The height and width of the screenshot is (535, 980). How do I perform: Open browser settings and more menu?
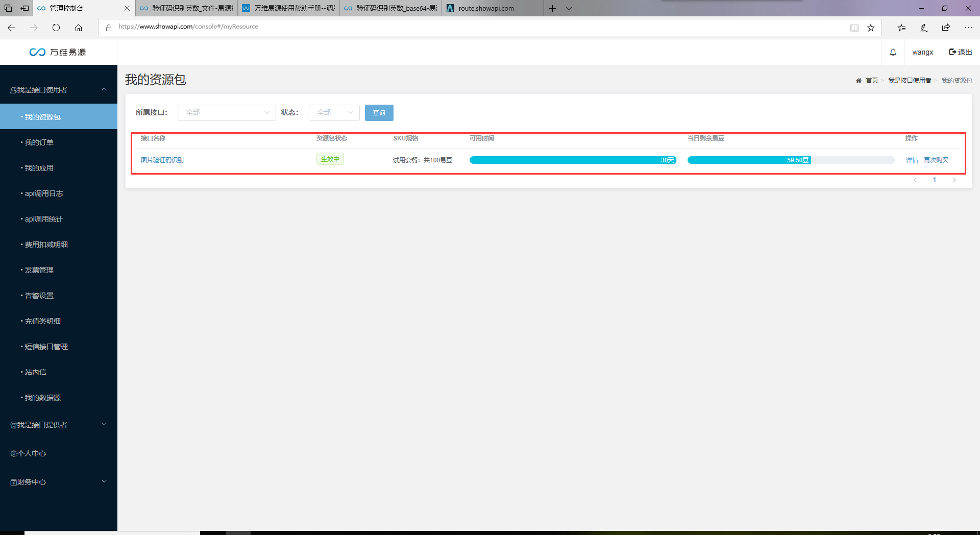point(969,28)
